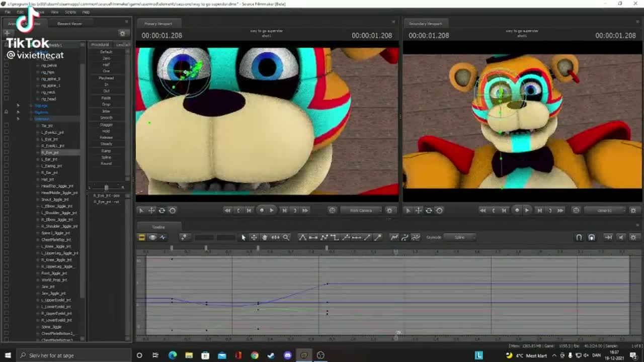The image size is (644, 362).
Task: Select the timeline arrow select tool
Action: [244, 237]
